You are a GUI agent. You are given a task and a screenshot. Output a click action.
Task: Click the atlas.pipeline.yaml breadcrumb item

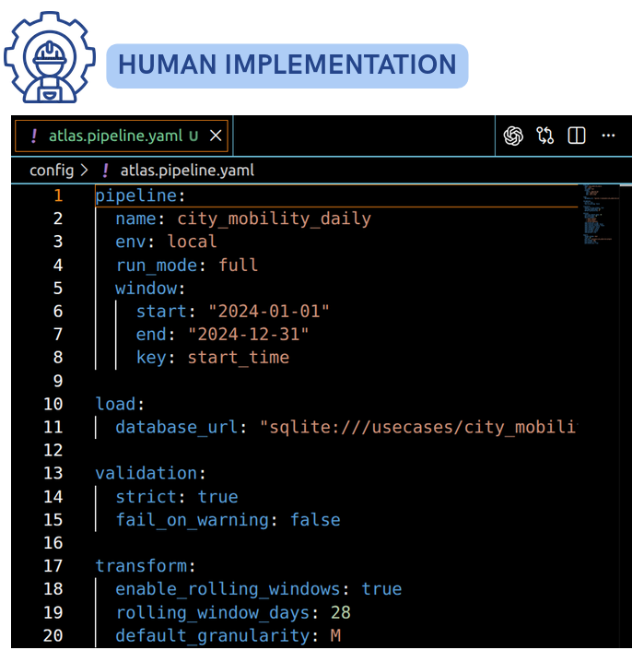tap(187, 171)
